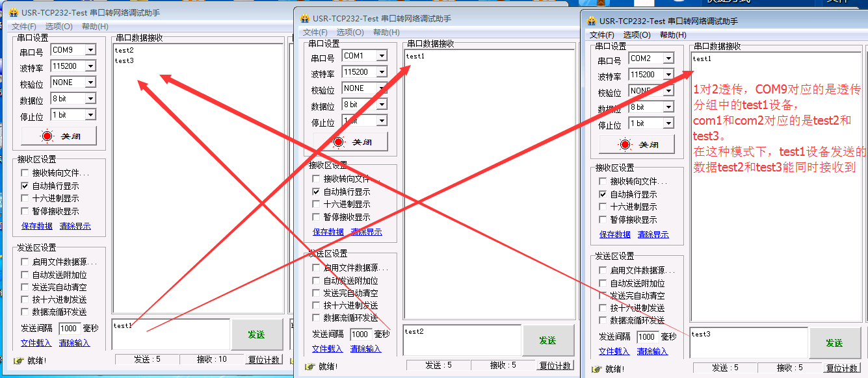Open the 串口号 COM1 dropdown
Viewport: 868px width, 378px height.
click(382, 56)
